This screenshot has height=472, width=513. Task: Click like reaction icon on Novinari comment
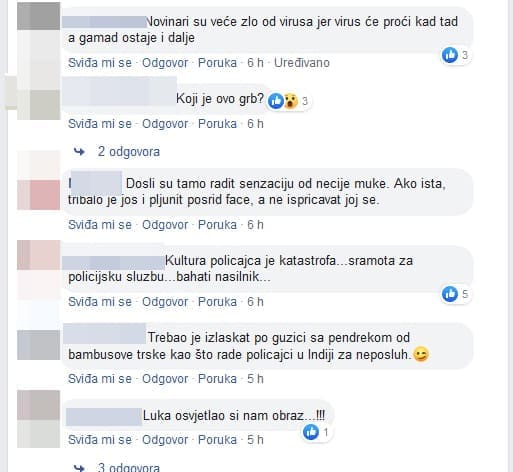tap(450, 55)
